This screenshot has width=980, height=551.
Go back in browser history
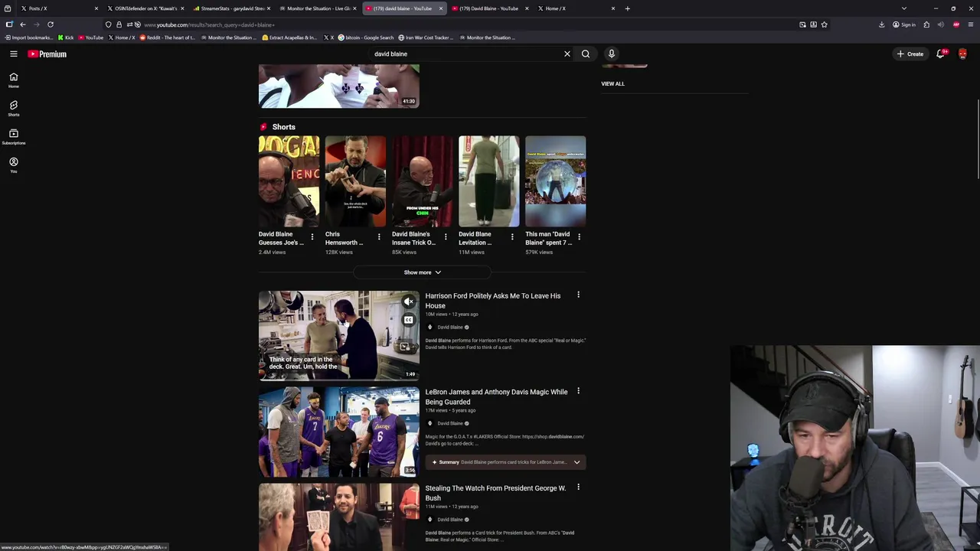click(22, 24)
